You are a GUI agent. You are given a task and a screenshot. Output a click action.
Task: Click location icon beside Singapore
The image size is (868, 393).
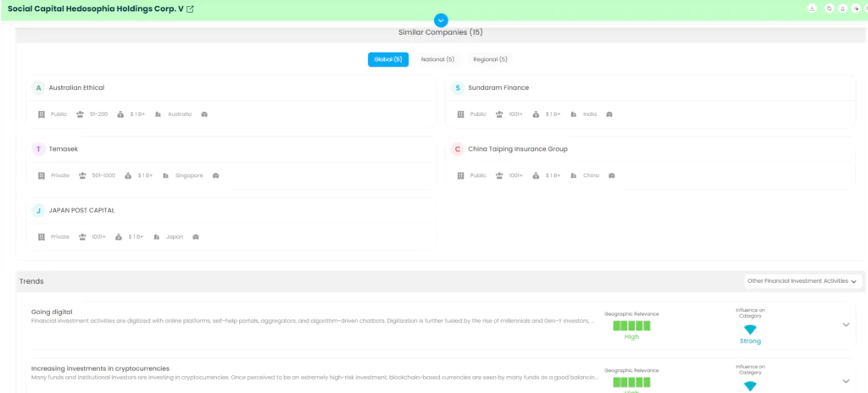(166, 175)
